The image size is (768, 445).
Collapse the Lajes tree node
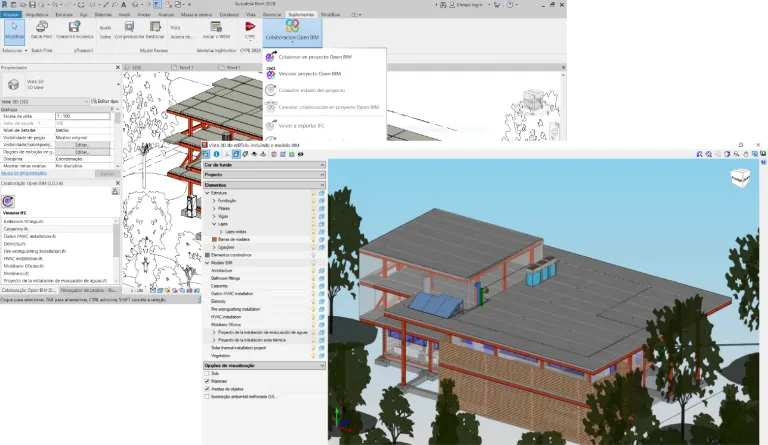point(214,224)
